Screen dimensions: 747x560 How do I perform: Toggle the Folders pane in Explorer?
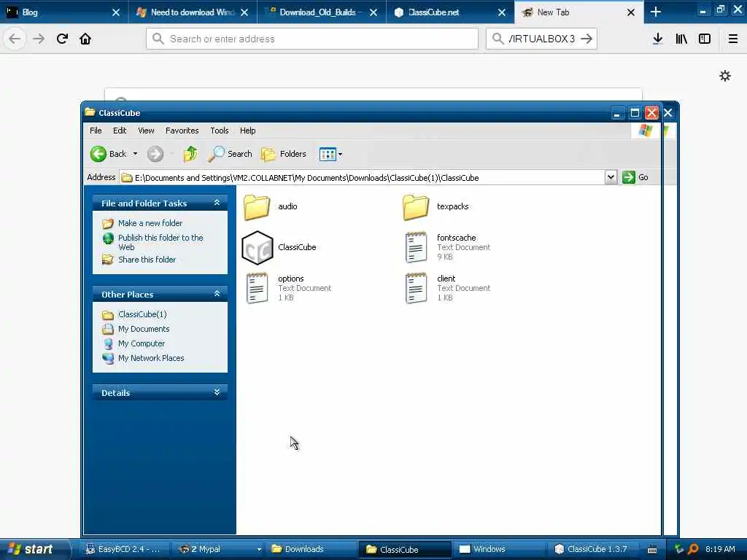pos(284,154)
